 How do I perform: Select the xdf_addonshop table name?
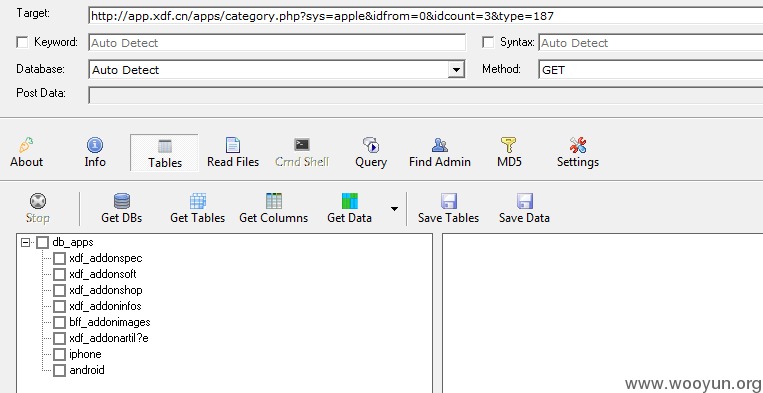(x=106, y=290)
